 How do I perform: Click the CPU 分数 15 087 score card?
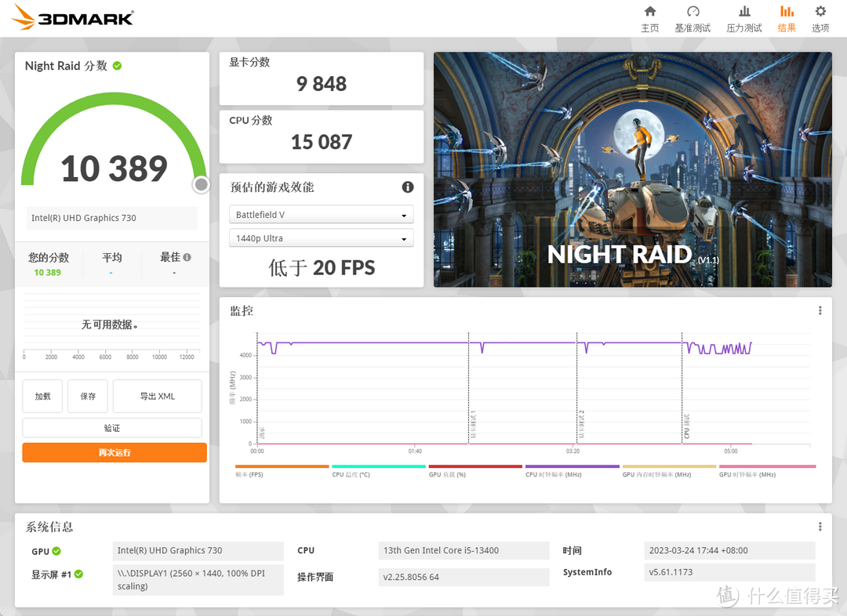(x=322, y=136)
